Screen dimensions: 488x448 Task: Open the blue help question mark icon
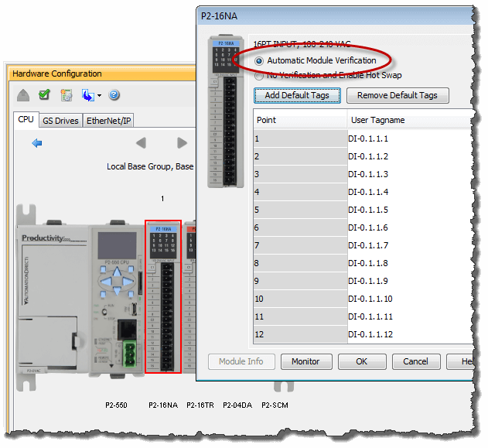click(x=114, y=94)
